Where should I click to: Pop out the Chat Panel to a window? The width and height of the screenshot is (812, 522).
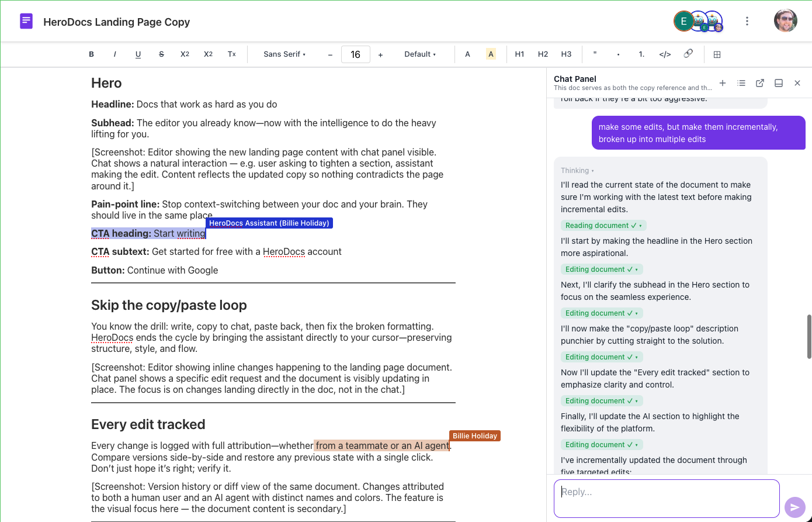(760, 83)
